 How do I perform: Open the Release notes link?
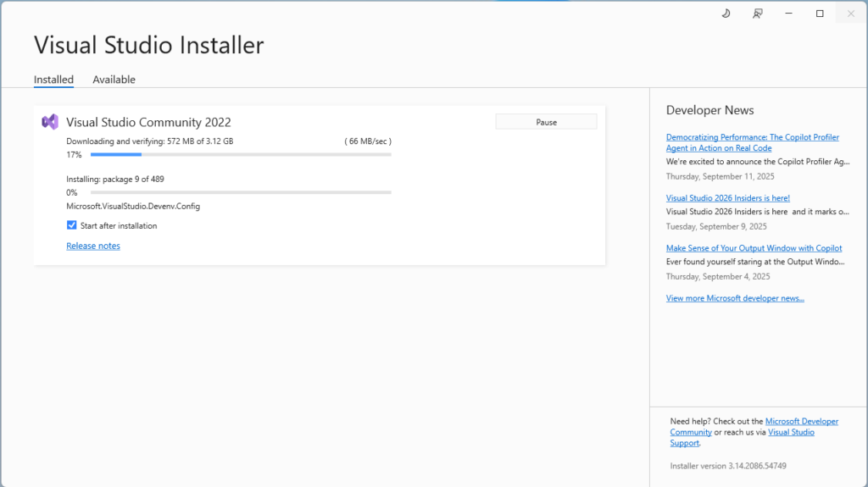click(x=93, y=246)
